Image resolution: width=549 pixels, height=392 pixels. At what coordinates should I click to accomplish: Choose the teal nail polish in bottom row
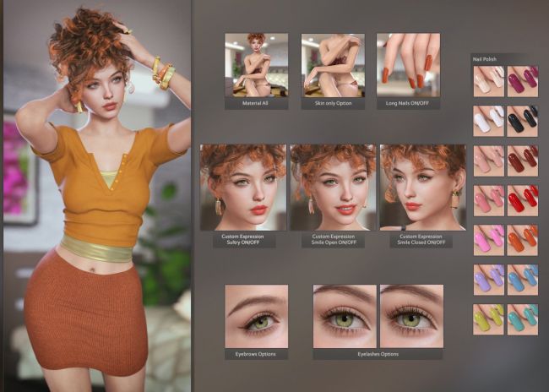523,319
